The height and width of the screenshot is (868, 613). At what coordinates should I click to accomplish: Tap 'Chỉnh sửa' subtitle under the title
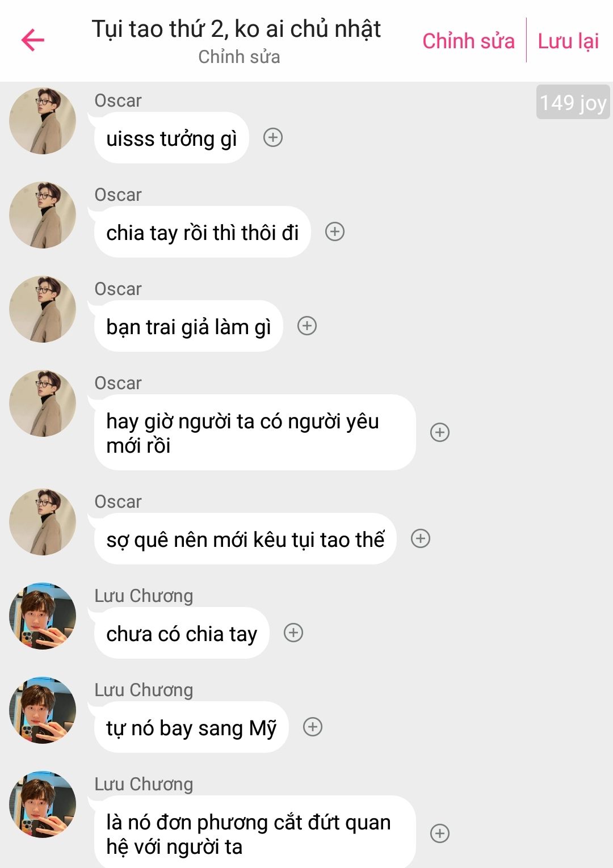tap(239, 57)
